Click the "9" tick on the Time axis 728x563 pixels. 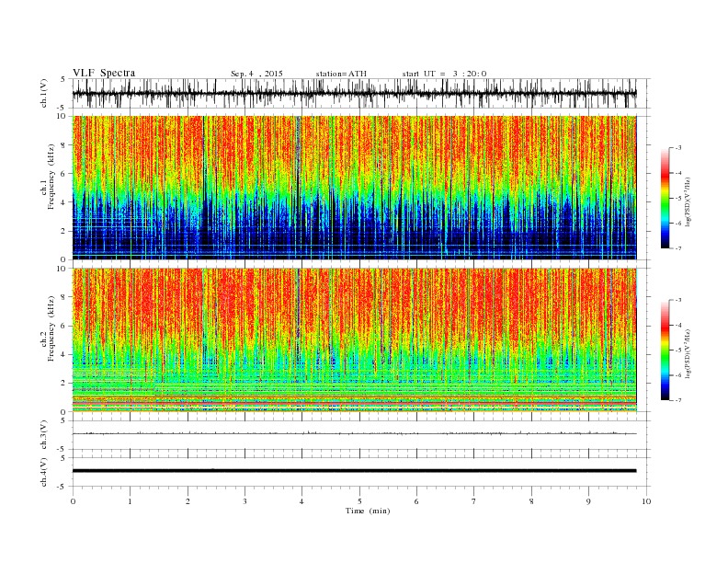click(x=588, y=501)
